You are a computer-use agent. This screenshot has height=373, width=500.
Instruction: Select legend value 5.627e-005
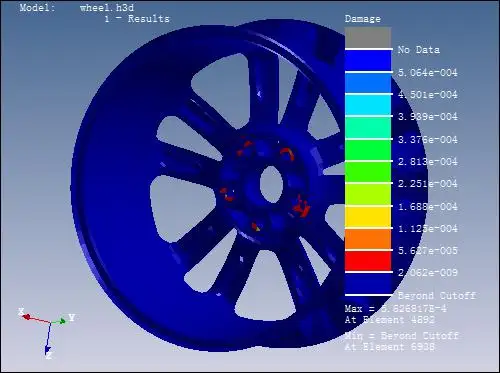428,251
